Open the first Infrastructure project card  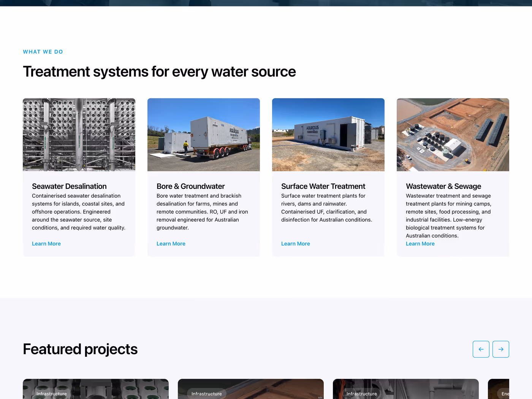[x=96, y=389]
